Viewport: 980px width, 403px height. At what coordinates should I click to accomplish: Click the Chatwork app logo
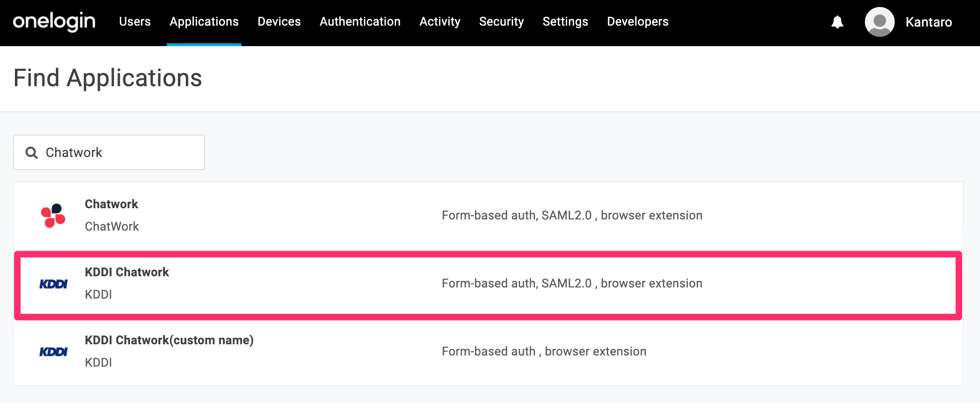(x=53, y=216)
